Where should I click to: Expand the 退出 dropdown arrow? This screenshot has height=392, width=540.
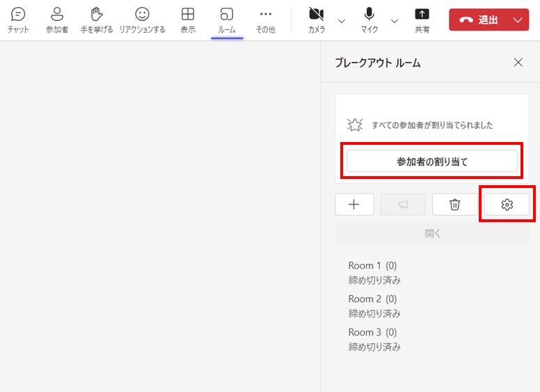click(x=518, y=19)
